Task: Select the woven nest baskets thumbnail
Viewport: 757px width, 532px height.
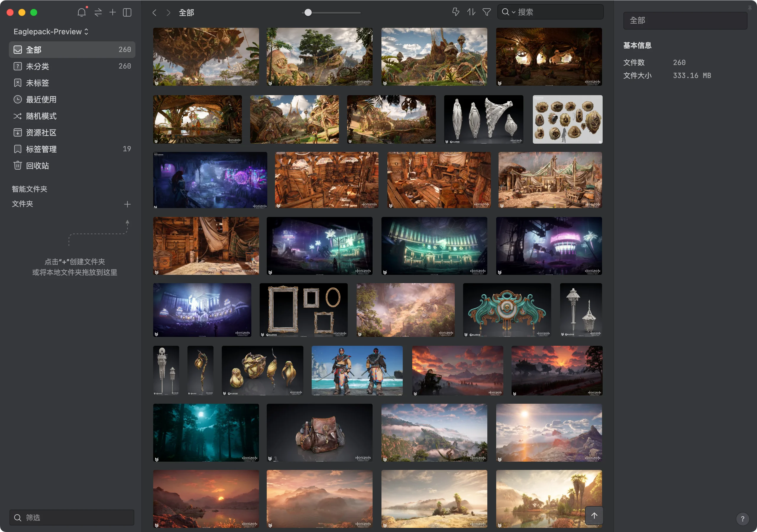Action: point(567,119)
